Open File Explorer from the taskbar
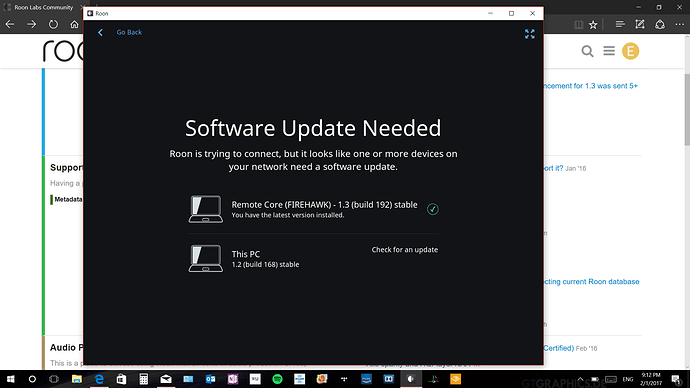The width and height of the screenshot is (690, 388). [77, 379]
